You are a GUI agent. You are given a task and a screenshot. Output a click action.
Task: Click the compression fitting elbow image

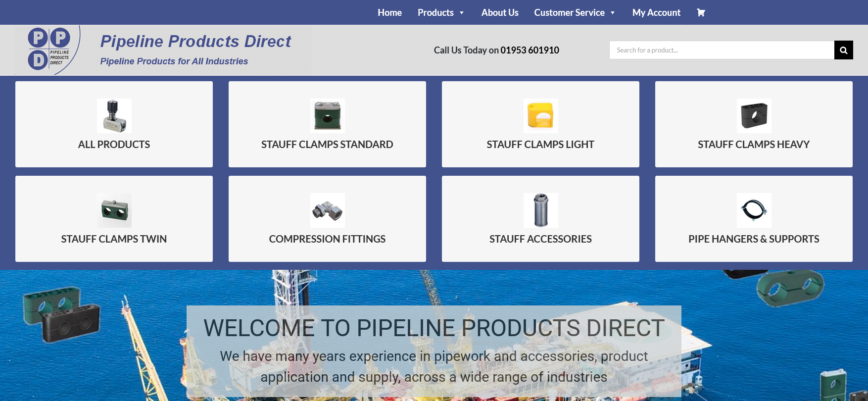pyautogui.click(x=327, y=210)
